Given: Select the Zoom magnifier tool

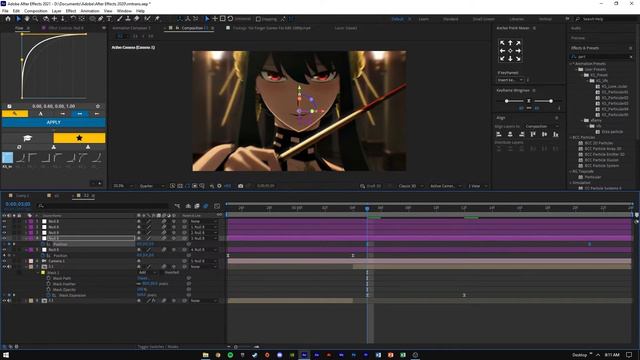Looking at the screenshot, I should pyautogui.click(x=36, y=19).
